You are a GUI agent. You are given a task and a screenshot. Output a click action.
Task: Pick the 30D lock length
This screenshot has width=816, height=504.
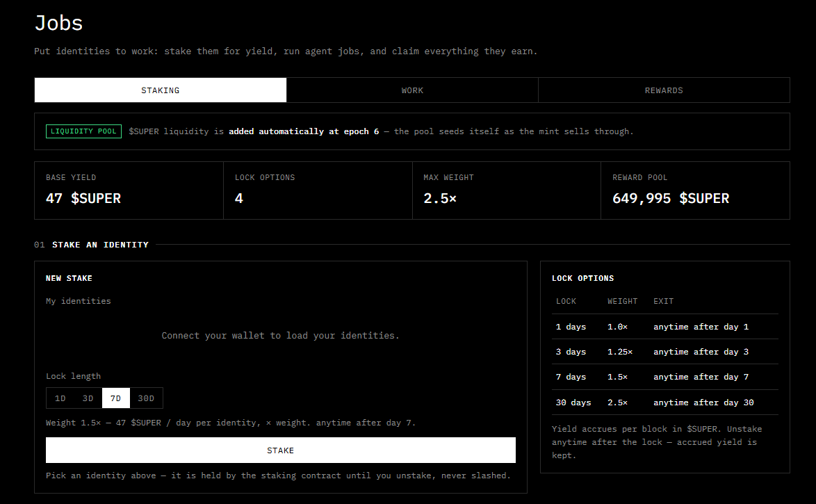(x=146, y=398)
